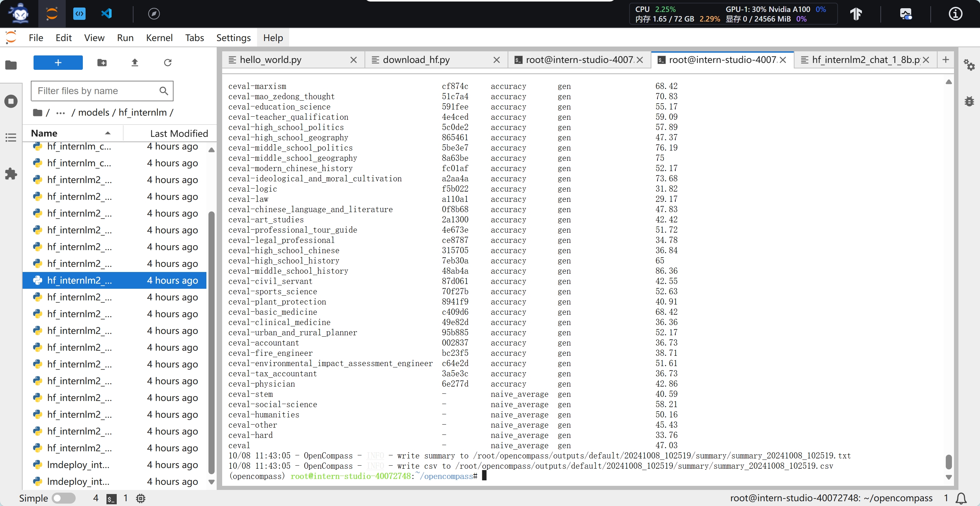980x506 pixels.
Task: Open the Kernel menu
Action: [159, 38]
